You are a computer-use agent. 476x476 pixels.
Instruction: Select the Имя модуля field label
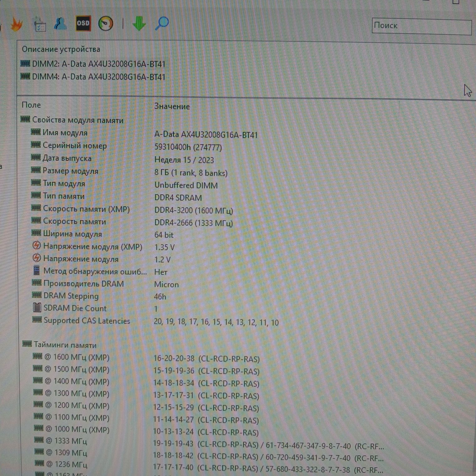pos(65,133)
